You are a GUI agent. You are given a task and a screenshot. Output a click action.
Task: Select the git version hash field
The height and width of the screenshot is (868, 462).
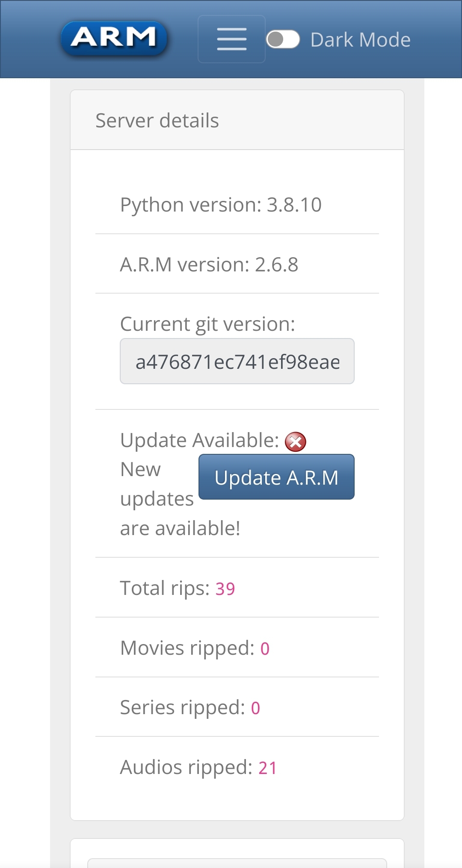tap(237, 361)
